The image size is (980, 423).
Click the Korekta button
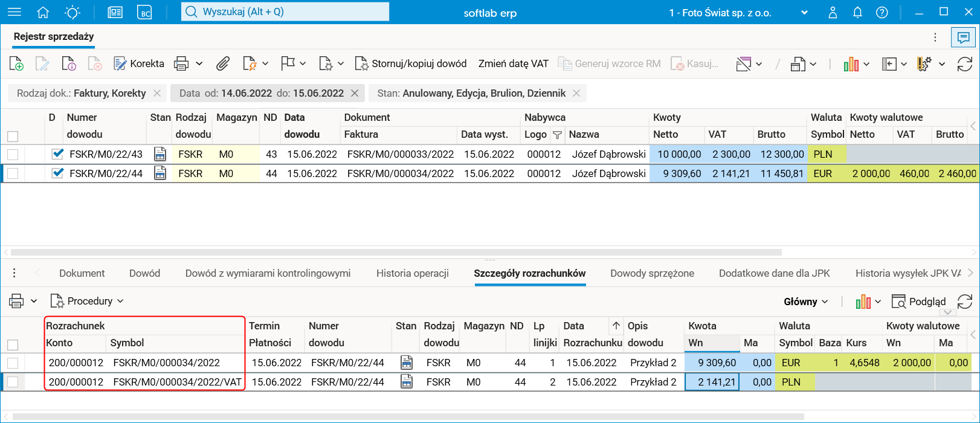click(x=139, y=63)
